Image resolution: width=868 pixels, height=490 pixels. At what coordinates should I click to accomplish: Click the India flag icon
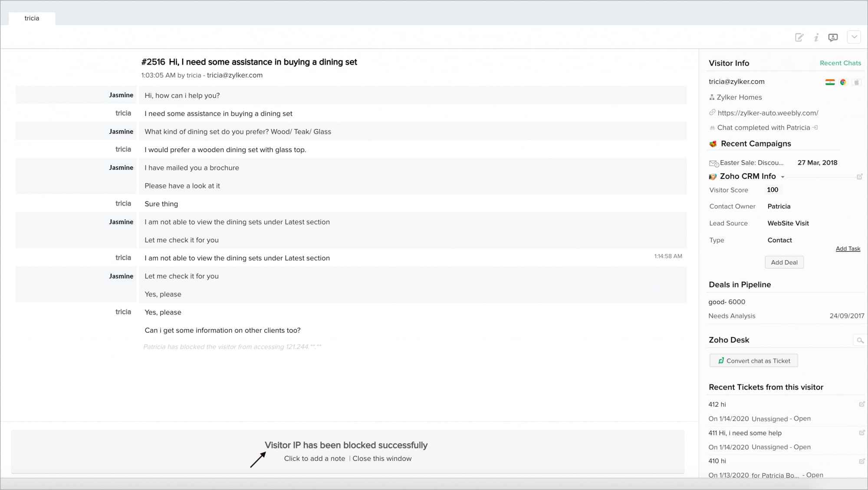[830, 82]
